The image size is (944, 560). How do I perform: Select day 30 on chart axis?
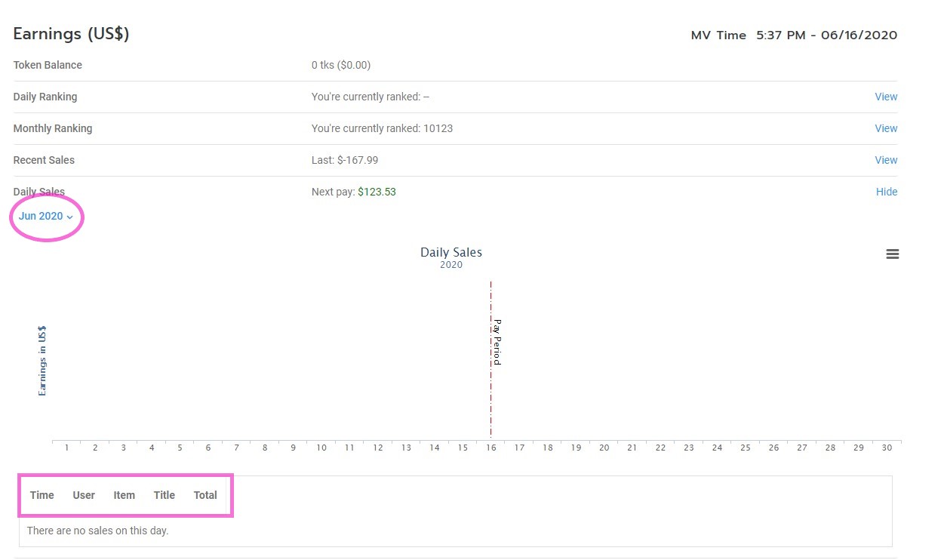point(887,448)
